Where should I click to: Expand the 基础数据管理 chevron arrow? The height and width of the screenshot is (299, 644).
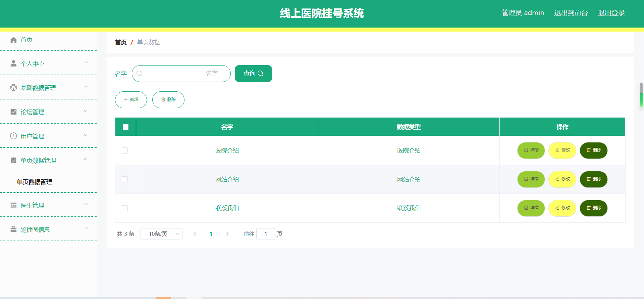pos(86,87)
